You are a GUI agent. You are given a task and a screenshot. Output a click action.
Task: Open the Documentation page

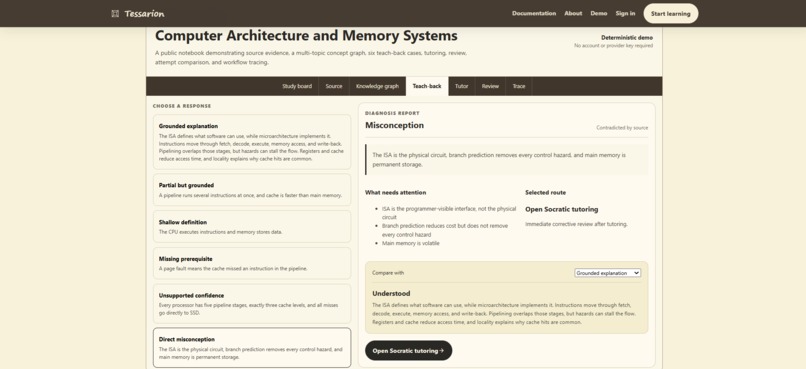534,13
